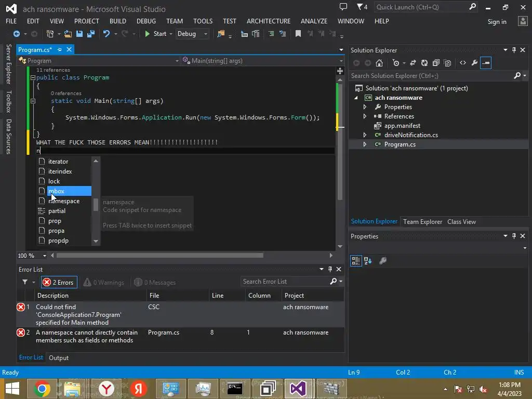This screenshot has width=532, height=399.
Task: Click the Undo arrow icon
Action: coord(106,34)
